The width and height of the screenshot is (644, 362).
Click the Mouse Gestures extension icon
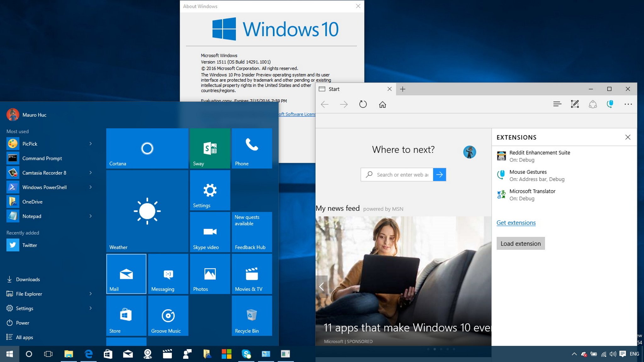click(x=501, y=175)
